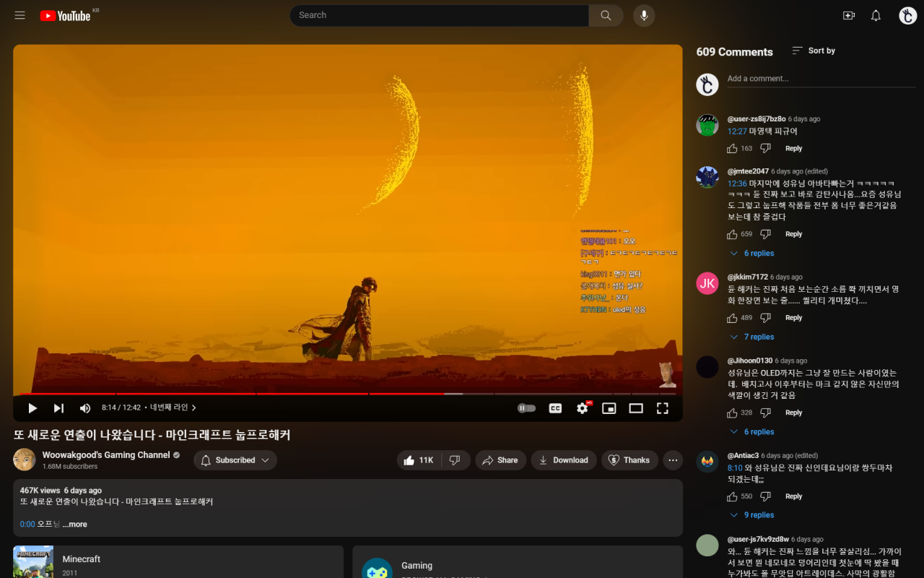Click the Add a comment input field
The image size is (924, 578).
[794, 78]
